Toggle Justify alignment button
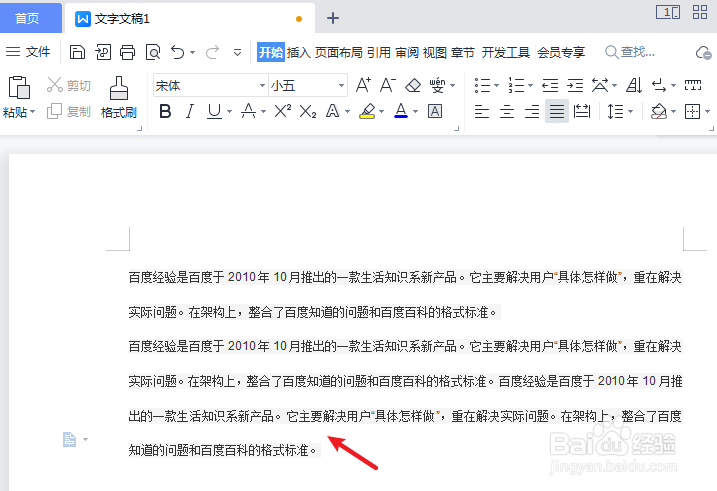Viewport: 717px width, 491px height. [x=556, y=111]
